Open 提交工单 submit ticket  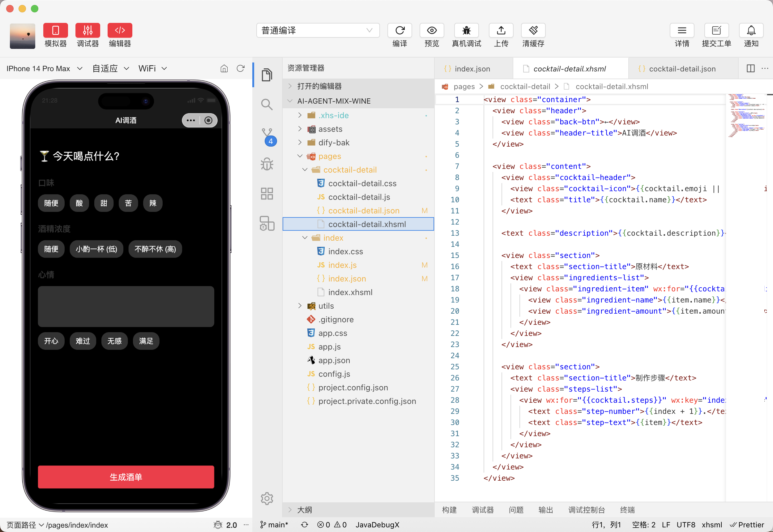[x=716, y=31]
